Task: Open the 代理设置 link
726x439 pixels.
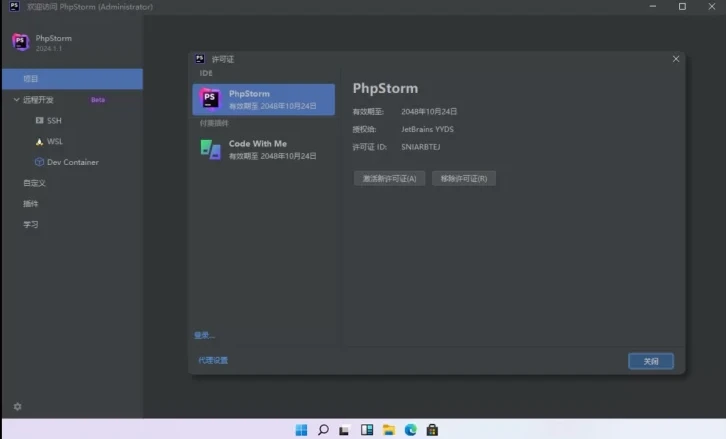Action: pyautogui.click(x=213, y=360)
